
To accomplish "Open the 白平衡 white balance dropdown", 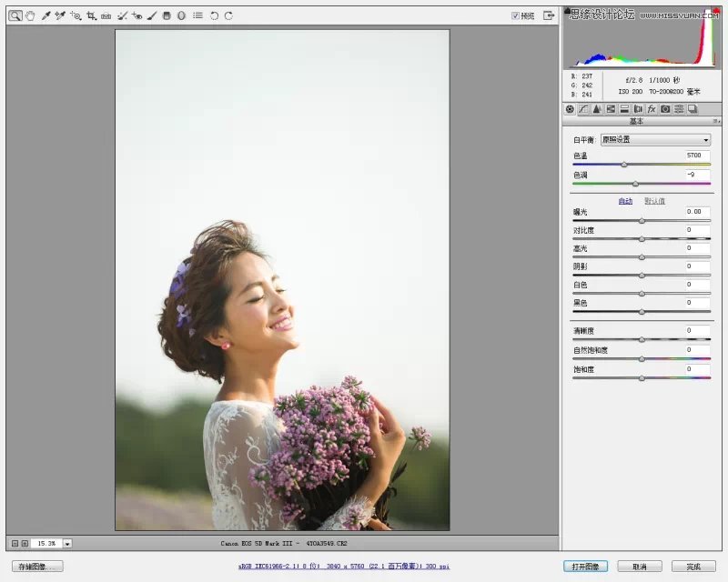I will (655, 140).
